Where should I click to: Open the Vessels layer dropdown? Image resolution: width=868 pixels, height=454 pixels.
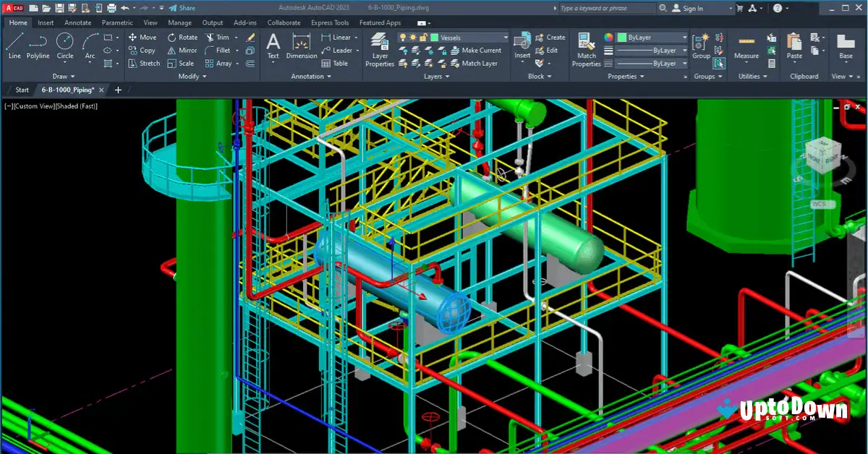506,38
